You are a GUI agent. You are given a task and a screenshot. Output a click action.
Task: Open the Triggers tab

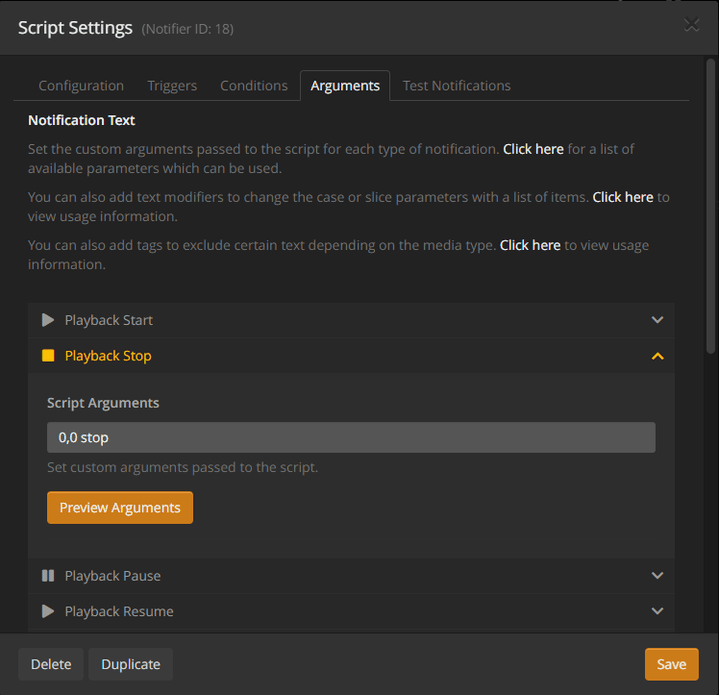coord(172,86)
